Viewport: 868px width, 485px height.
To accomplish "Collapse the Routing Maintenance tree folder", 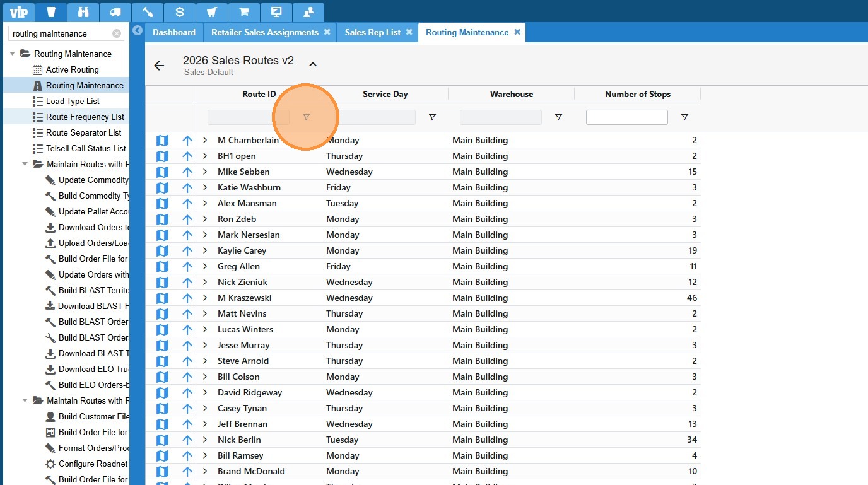I will click(x=13, y=54).
